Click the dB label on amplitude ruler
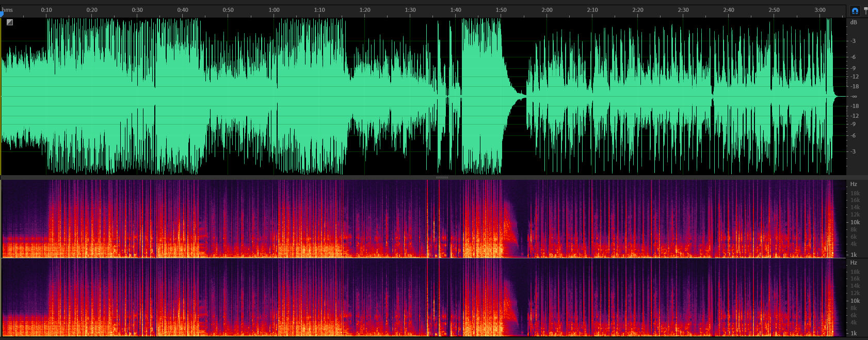 click(854, 22)
